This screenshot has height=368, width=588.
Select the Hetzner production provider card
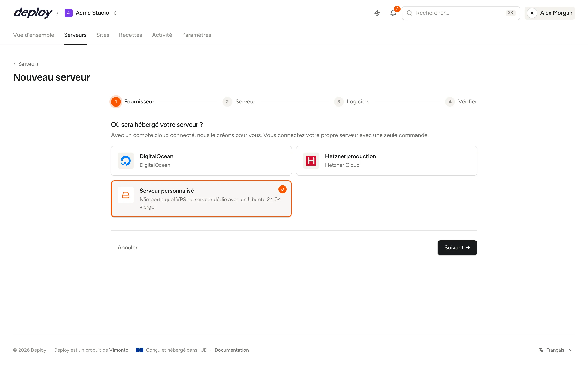point(386,161)
